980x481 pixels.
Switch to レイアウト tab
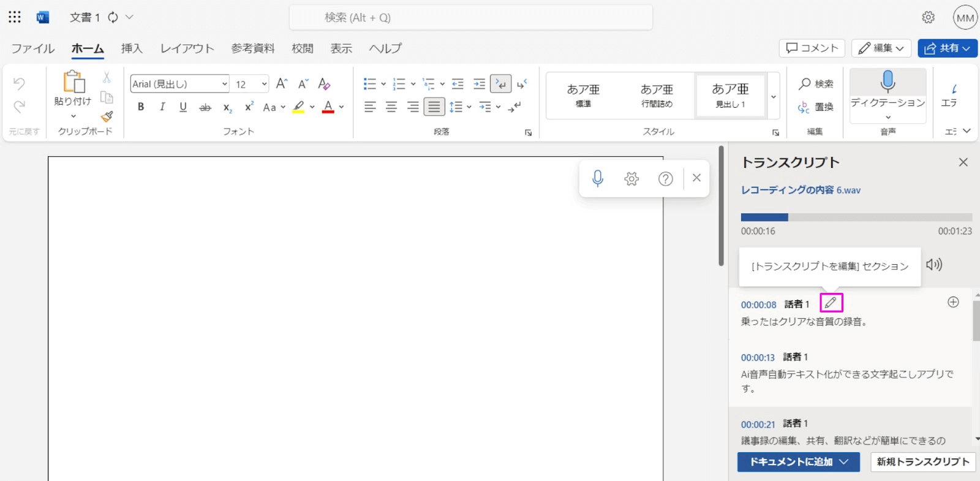point(187,48)
